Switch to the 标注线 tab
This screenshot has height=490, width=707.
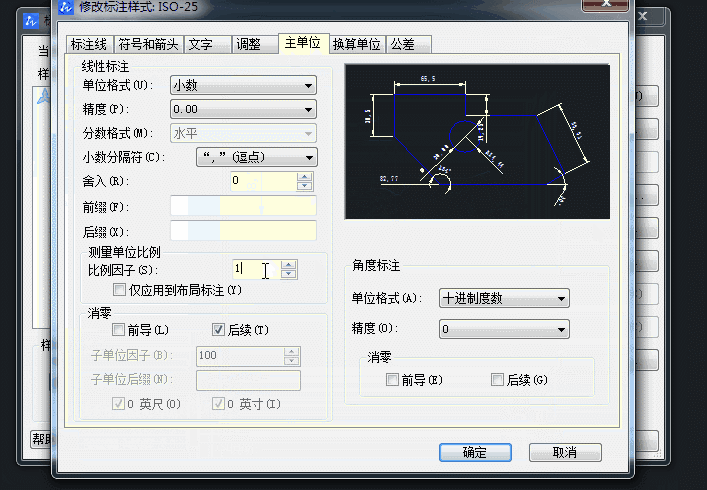(x=90, y=45)
